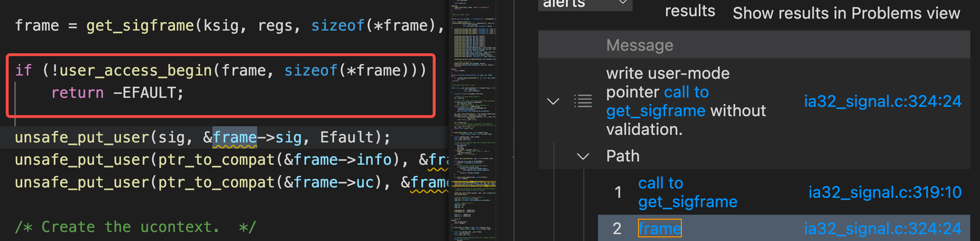Click get_sigframe call in the frame assignment
The image size is (980, 241).
140,26
